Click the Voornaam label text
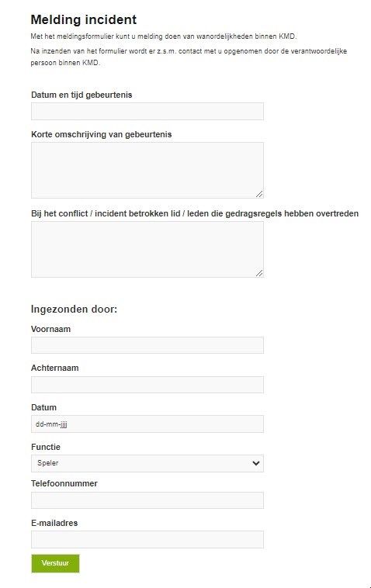This screenshot has height=588, width=371. click(50, 329)
